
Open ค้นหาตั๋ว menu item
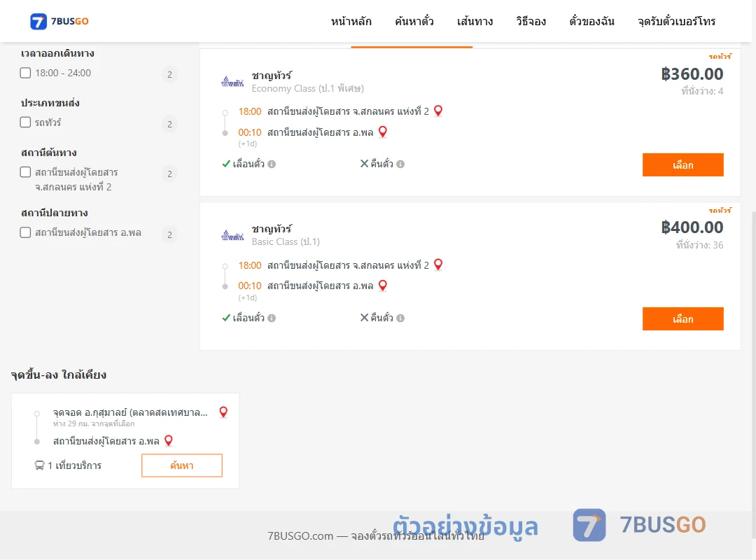pyautogui.click(x=414, y=21)
